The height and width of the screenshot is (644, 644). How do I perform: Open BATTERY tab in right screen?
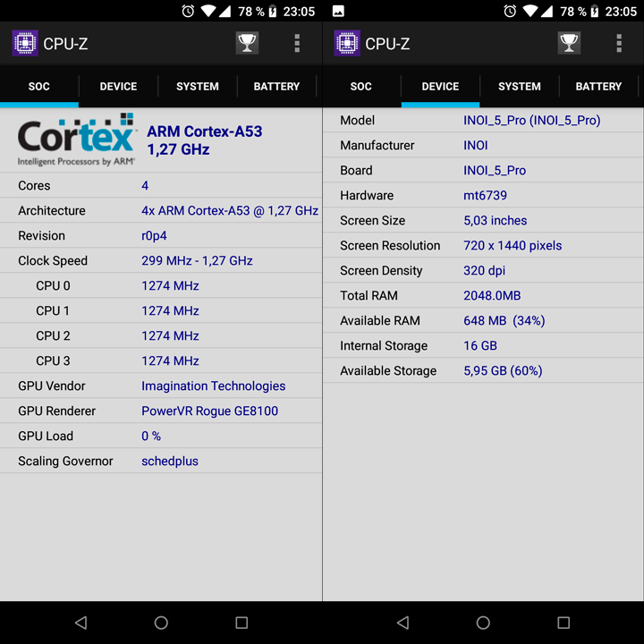point(598,87)
